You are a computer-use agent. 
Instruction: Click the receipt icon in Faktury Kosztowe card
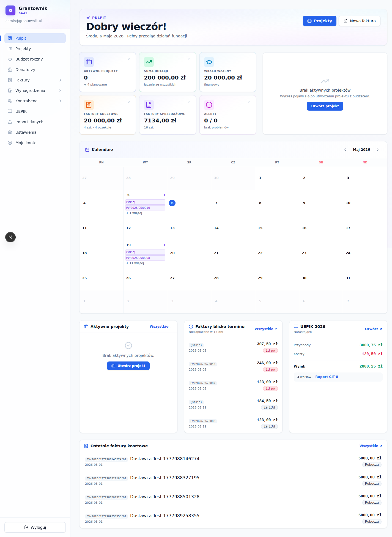[89, 105]
